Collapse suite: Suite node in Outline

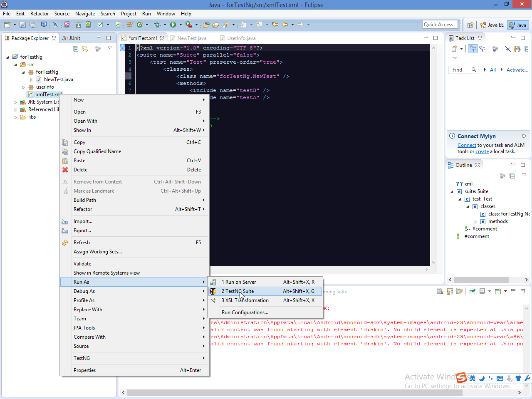(452, 192)
